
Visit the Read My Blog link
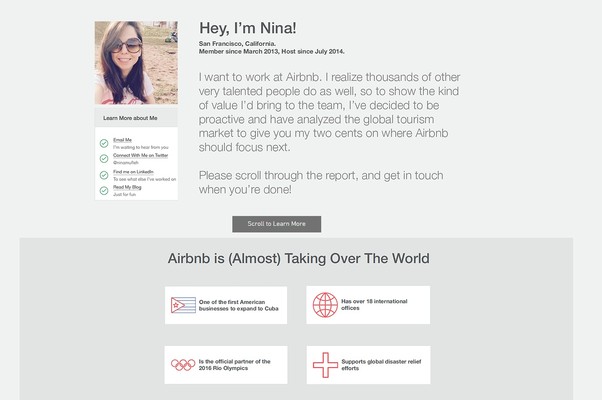click(126, 187)
